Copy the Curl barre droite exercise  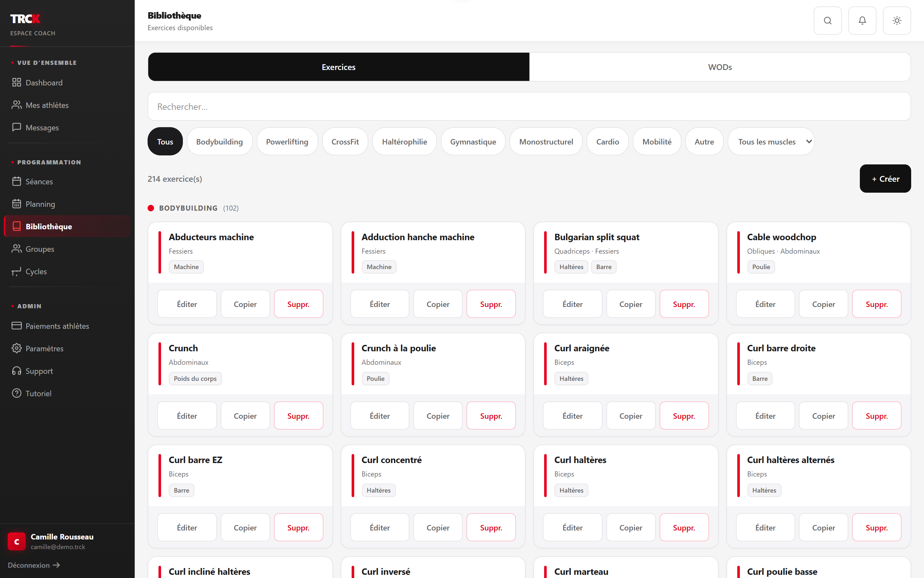(823, 416)
